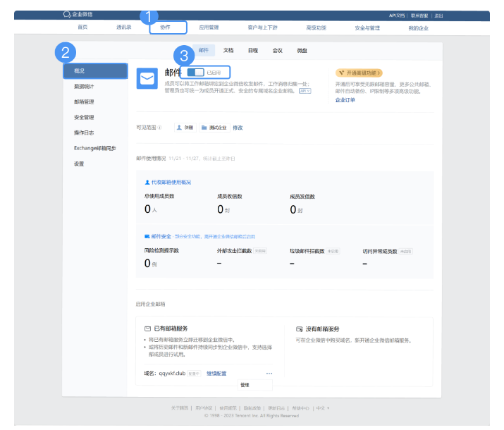Click the 测试企业 folder icon

click(x=204, y=128)
